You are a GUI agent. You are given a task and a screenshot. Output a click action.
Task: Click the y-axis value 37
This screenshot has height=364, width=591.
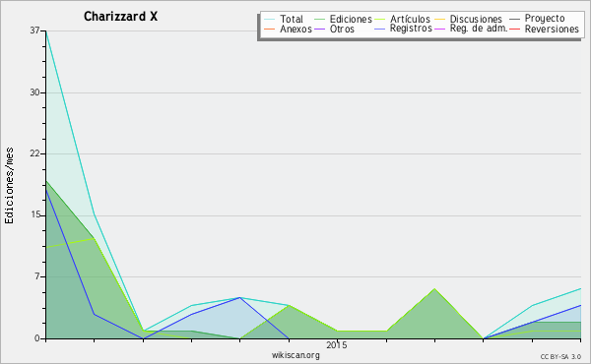point(34,30)
